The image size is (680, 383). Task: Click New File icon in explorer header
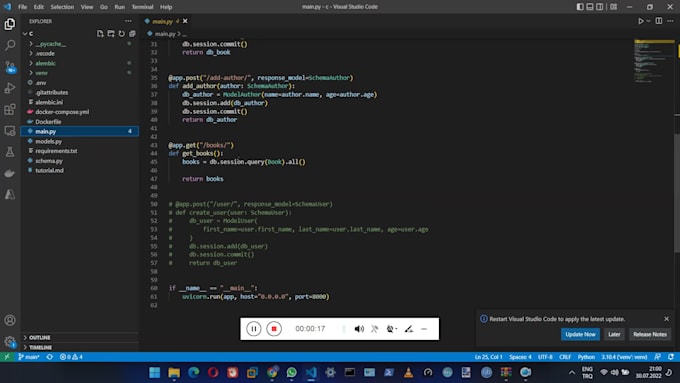[x=100, y=33]
